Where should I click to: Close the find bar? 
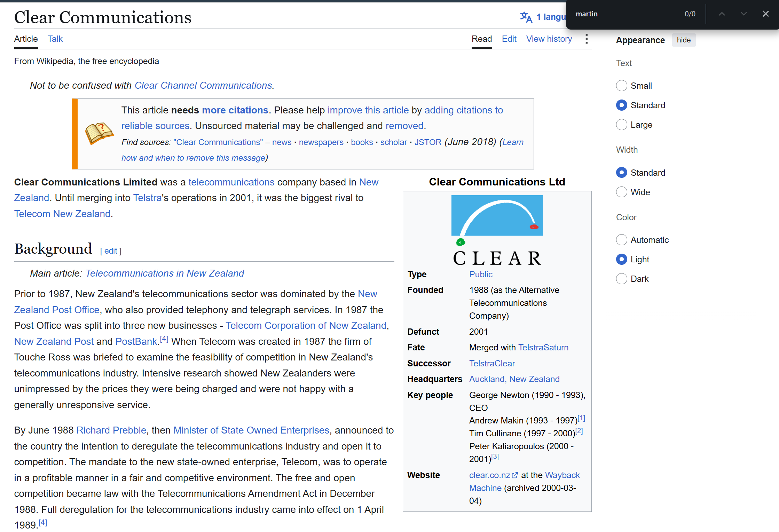pos(766,14)
